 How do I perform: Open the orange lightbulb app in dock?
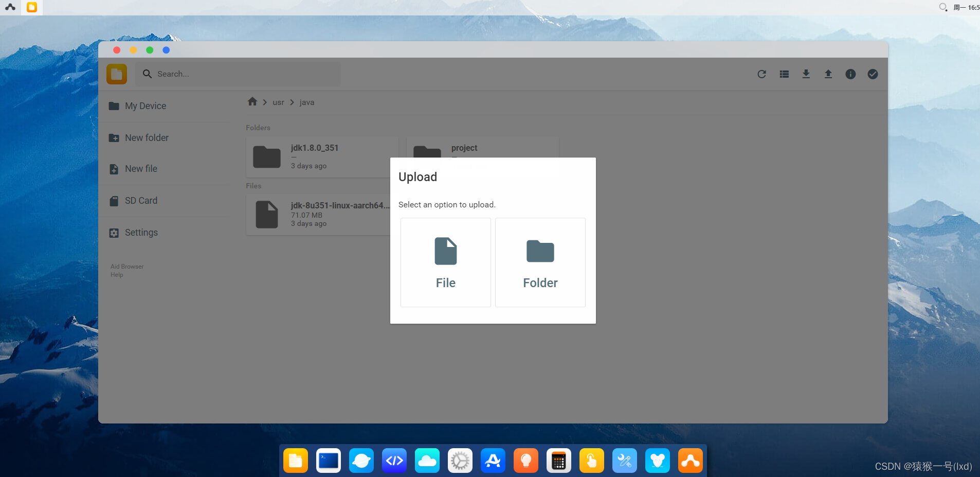pos(526,461)
